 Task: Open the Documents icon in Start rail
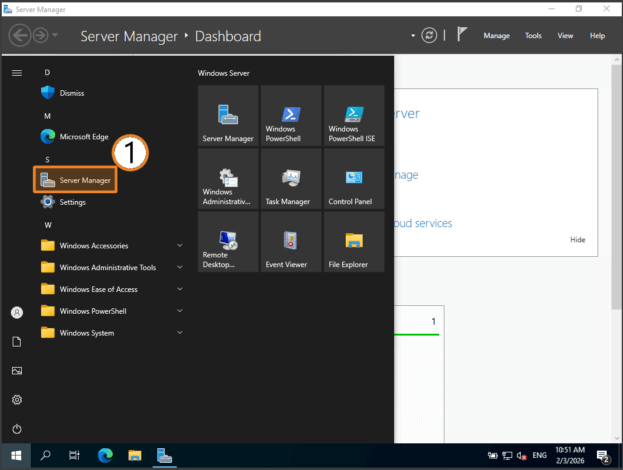click(x=17, y=342)
